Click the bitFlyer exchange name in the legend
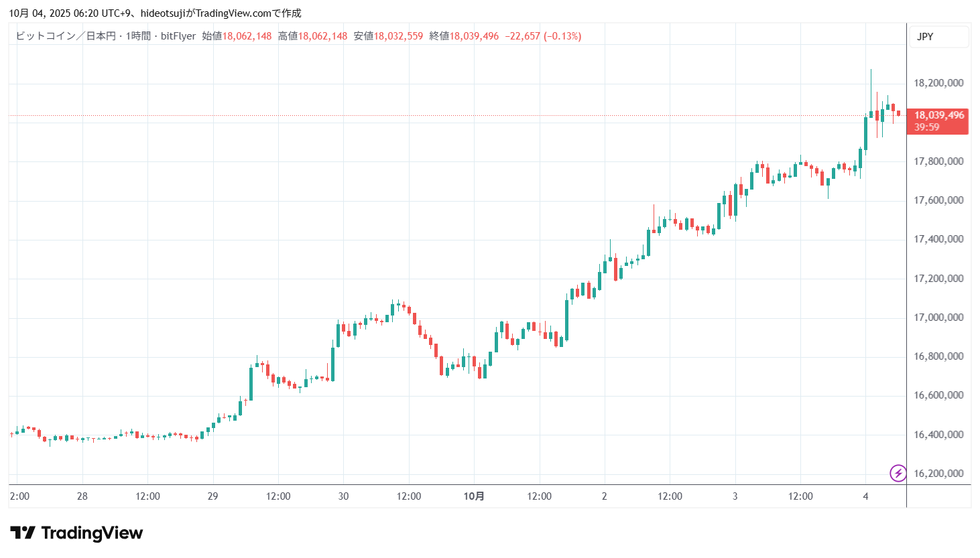Screen dimensions: 980x558 coord(178,36)
